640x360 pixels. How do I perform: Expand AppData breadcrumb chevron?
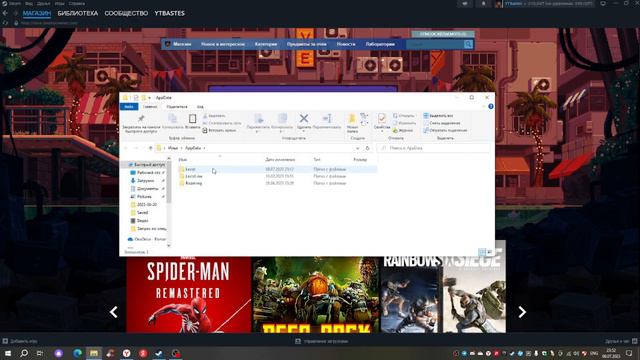pyautogui.click(x=204, y=148)
